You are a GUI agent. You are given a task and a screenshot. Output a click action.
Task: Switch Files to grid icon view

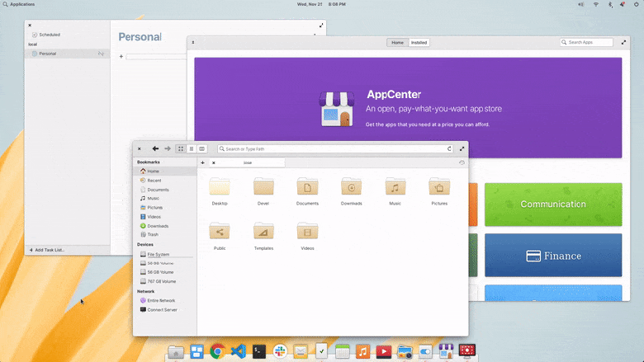tap(181, 148)
